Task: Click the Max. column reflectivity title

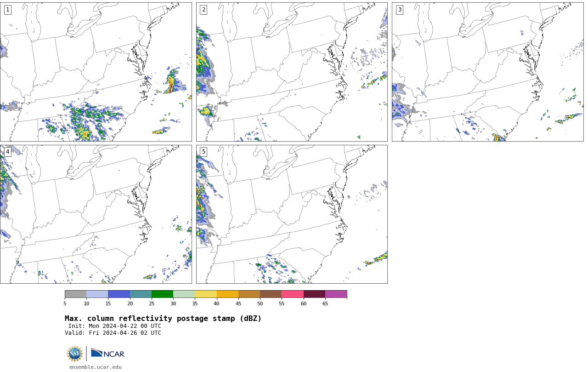Action: click(163, 319)
